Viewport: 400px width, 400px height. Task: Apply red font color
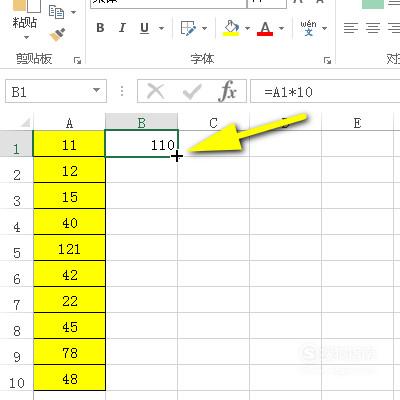point(265,28)
